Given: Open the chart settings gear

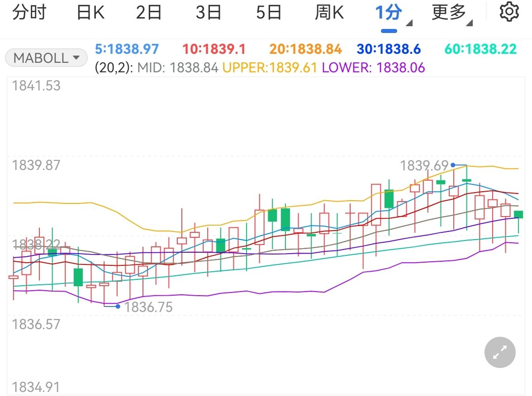Looking at the screenshot, I should pyautogui.click(x=509, y=12).
